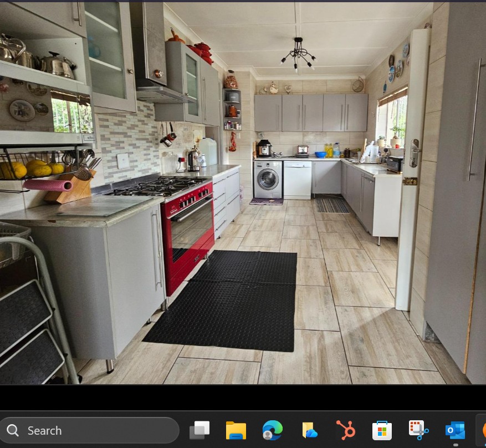The width and height of the screenshot is (486, 448).
Task: Click the white dishwasher in the photo
Action: click(x=298, y=180)
